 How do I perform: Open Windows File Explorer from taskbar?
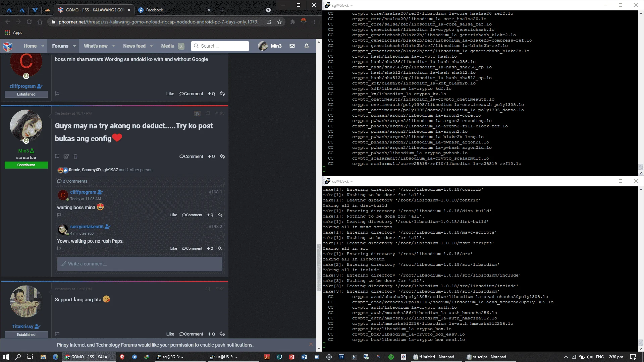coord(43,357)
